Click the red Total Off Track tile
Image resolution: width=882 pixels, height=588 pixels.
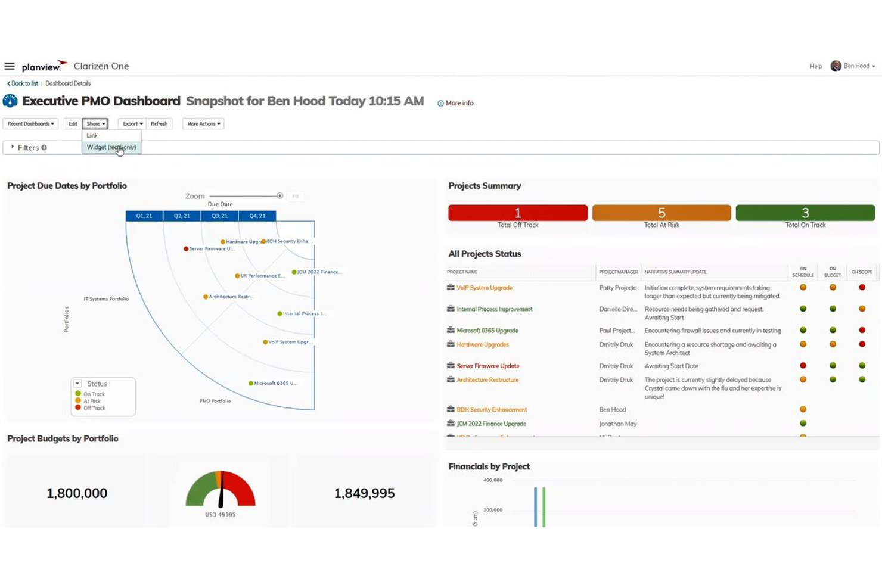point(518,213)
